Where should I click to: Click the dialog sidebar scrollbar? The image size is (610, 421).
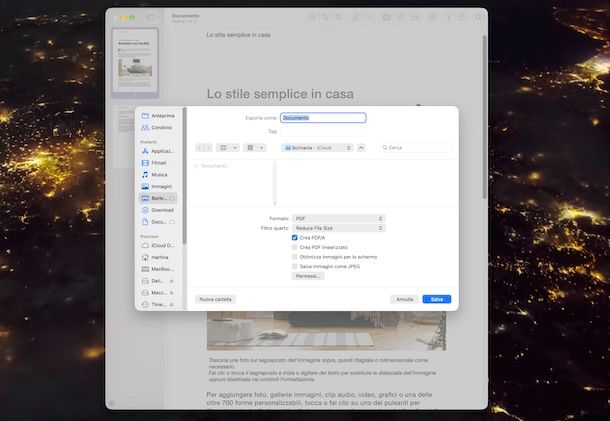tap(184, 175)
